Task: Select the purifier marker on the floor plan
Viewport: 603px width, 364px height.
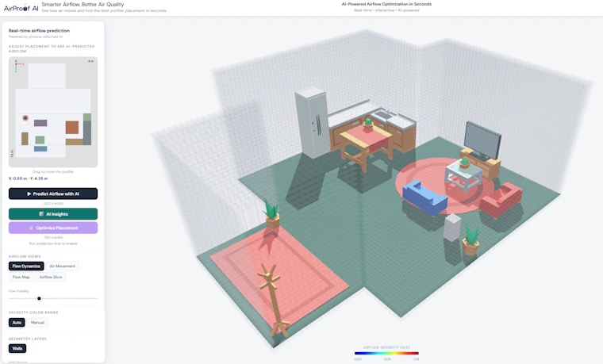Action: click(x=25, y=118)
